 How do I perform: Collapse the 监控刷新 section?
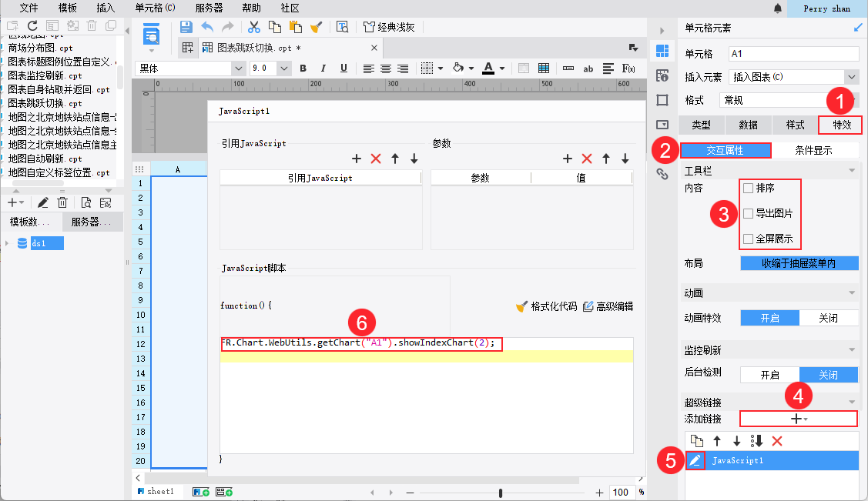(x=852, y=350)
